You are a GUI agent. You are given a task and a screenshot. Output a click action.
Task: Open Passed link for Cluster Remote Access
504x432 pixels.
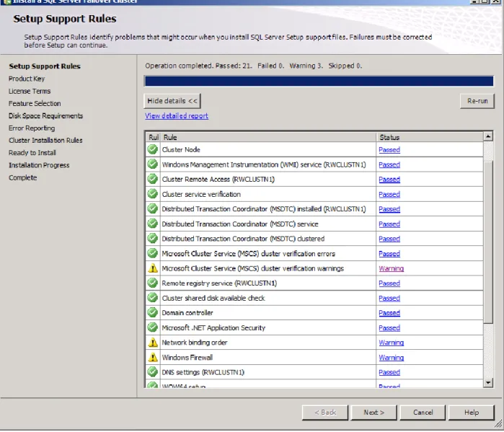[389, 180]
